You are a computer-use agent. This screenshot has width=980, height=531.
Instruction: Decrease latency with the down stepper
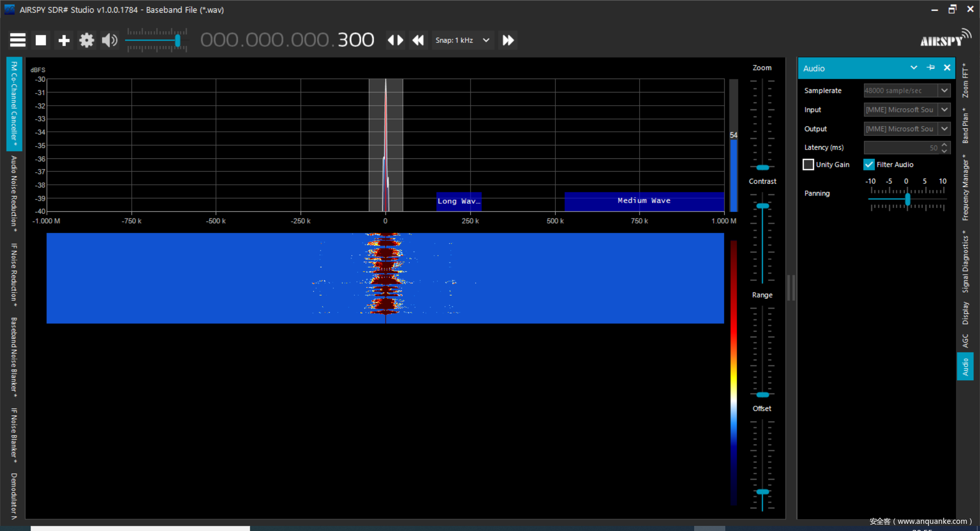click(x=944, y=151)
